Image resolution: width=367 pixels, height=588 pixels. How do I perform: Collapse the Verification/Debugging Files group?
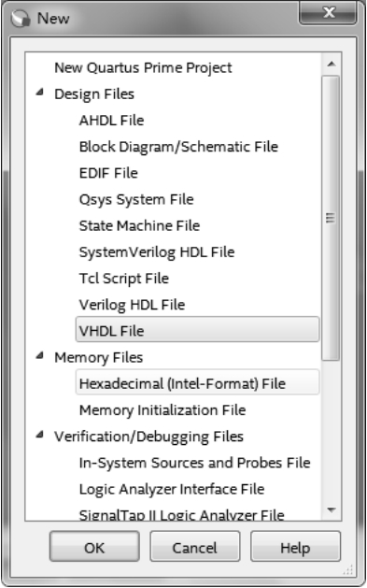40,435
